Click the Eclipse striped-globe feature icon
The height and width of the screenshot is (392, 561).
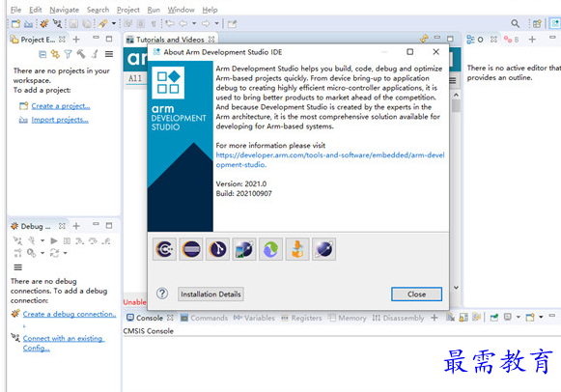[x=191, y=249]
